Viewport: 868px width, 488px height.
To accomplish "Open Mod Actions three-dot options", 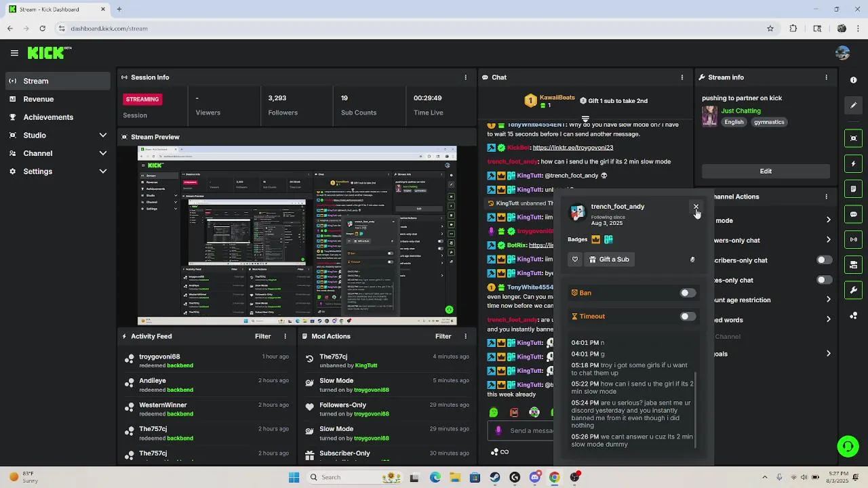I will pos(465,336).
